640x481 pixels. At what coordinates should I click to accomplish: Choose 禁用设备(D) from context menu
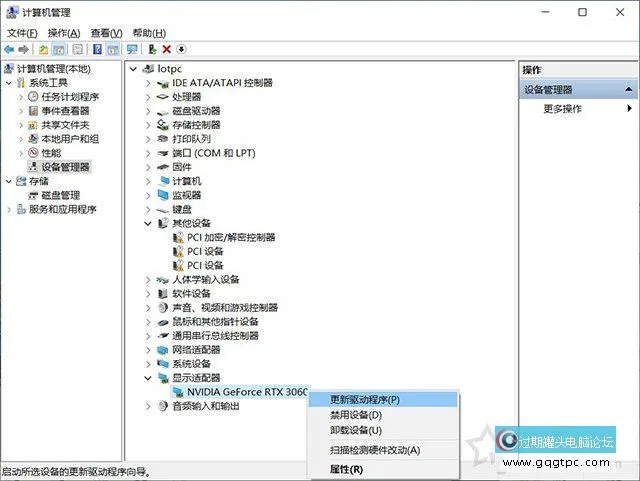(383, 415)
